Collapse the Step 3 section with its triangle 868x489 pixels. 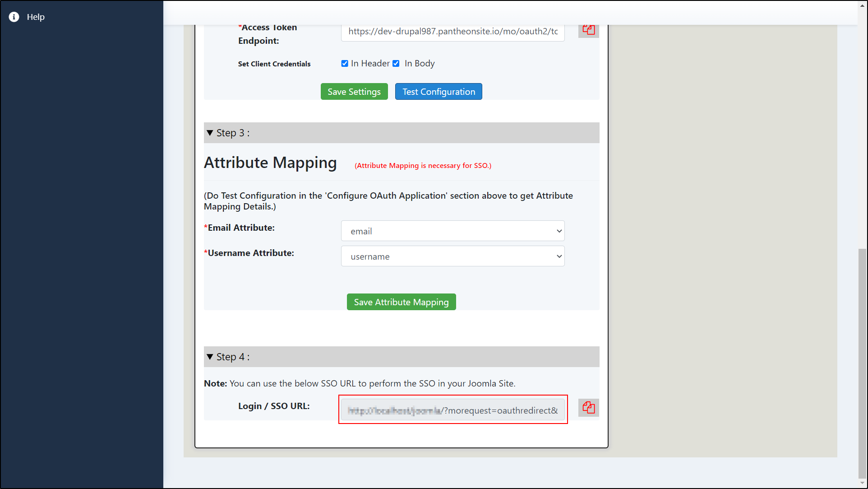[210, 132]
